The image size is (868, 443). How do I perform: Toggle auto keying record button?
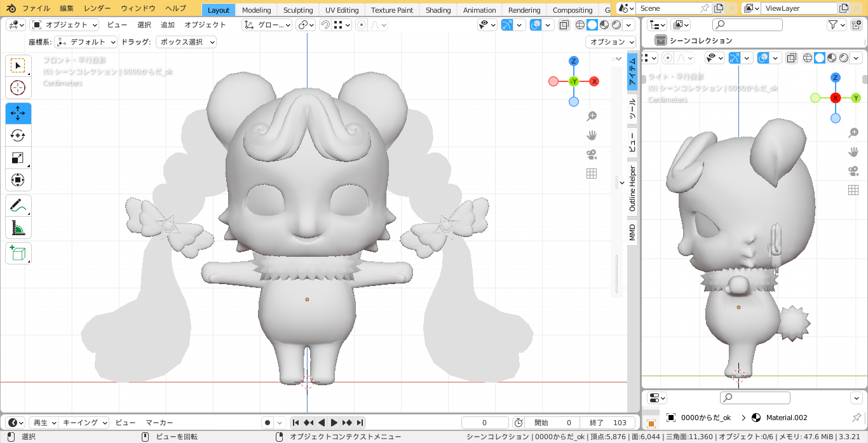click(x=268, y=423)
